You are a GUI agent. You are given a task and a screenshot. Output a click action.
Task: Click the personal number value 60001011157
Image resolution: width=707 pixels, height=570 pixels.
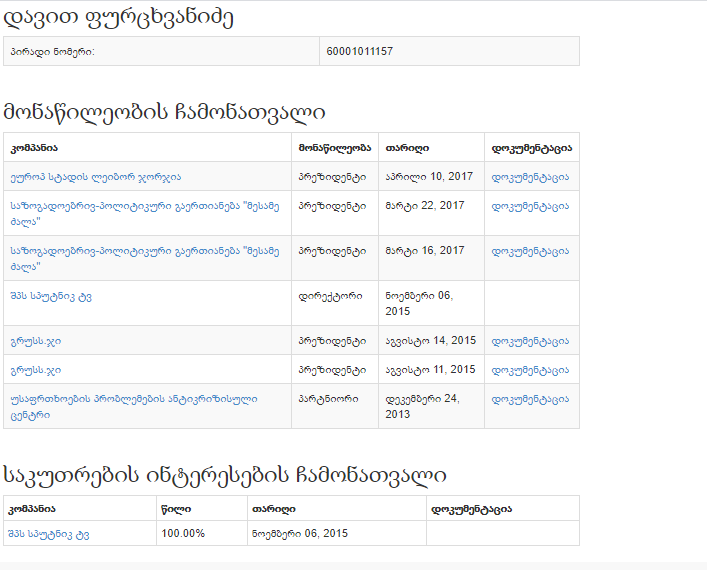(359, 51)
